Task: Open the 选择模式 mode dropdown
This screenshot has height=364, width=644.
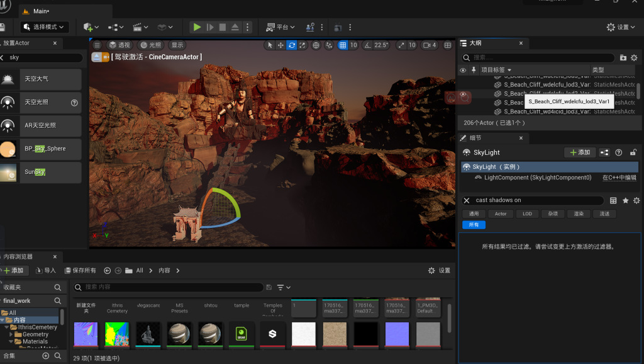Action: (x=45, y=27)
